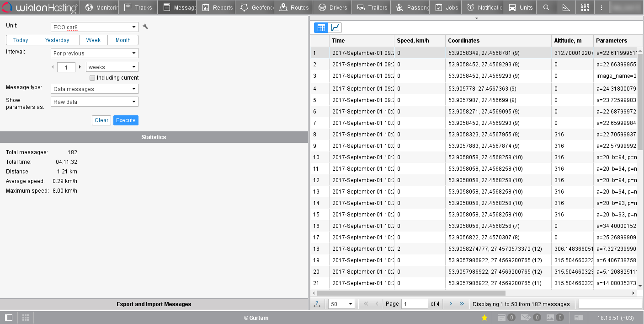Jump to last page of messages
This screenshot has height=324, width=644.
[462, 304]
